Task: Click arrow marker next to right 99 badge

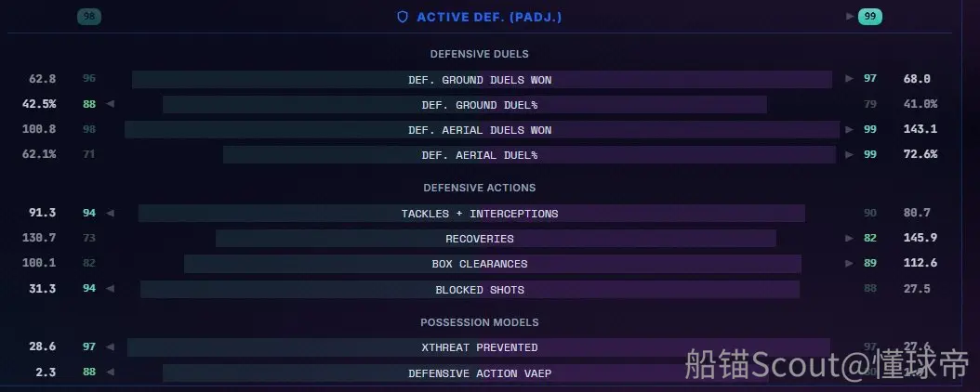Action: (x=850, y=17)
